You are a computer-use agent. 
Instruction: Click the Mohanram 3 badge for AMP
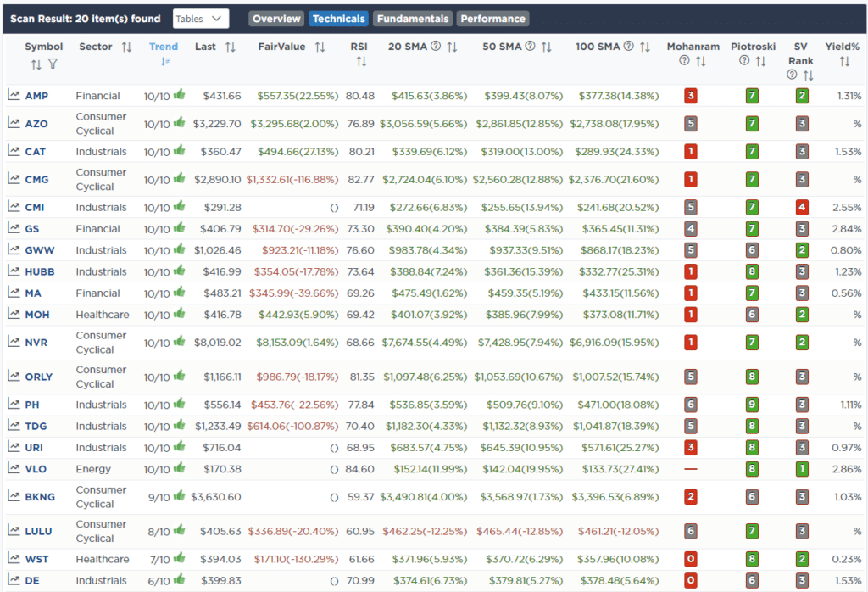click(690, 96)
